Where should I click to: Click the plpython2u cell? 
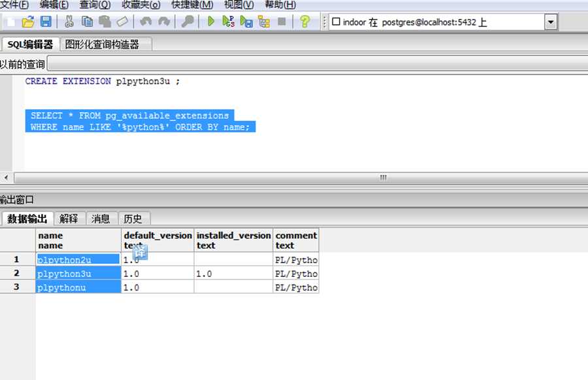point(78,259)
